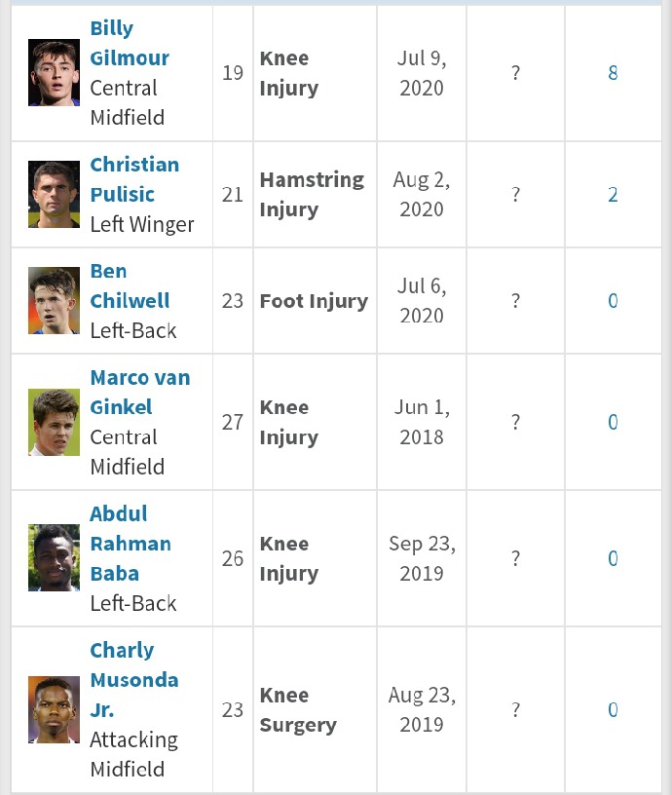The height and width of the screenshot is (795, 672).
Task: Open Ben Chilwell's profile link
Action: tap(130, 286)
